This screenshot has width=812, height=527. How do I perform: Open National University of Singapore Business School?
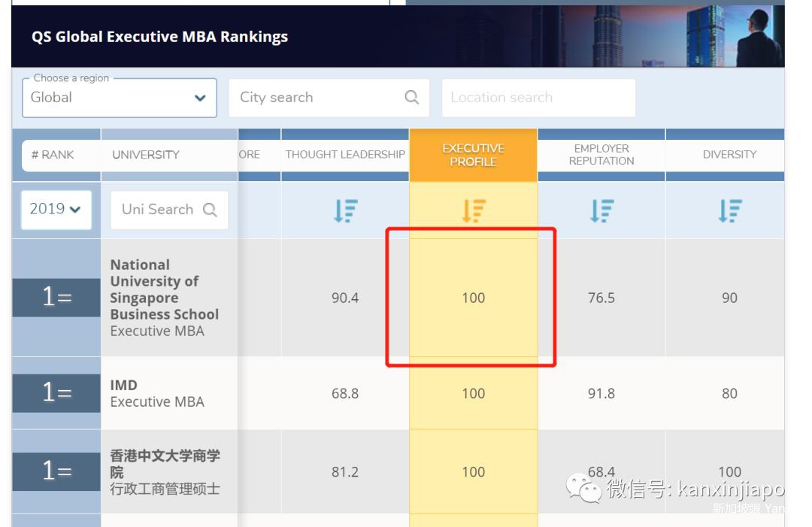click(x=164, y=289)
